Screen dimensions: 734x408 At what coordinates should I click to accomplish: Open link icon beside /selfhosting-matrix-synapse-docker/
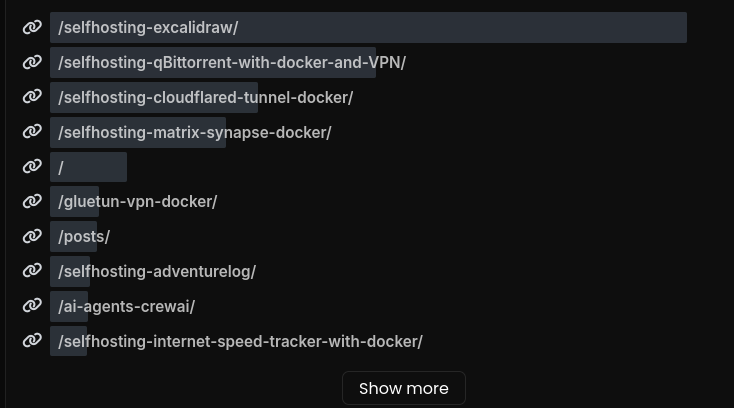32,132
